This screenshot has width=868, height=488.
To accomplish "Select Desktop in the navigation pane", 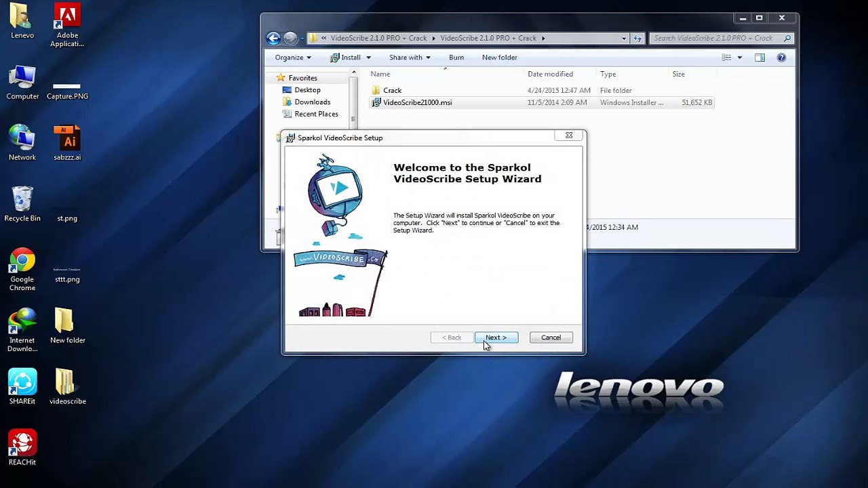I will click(x=307, y=90).
